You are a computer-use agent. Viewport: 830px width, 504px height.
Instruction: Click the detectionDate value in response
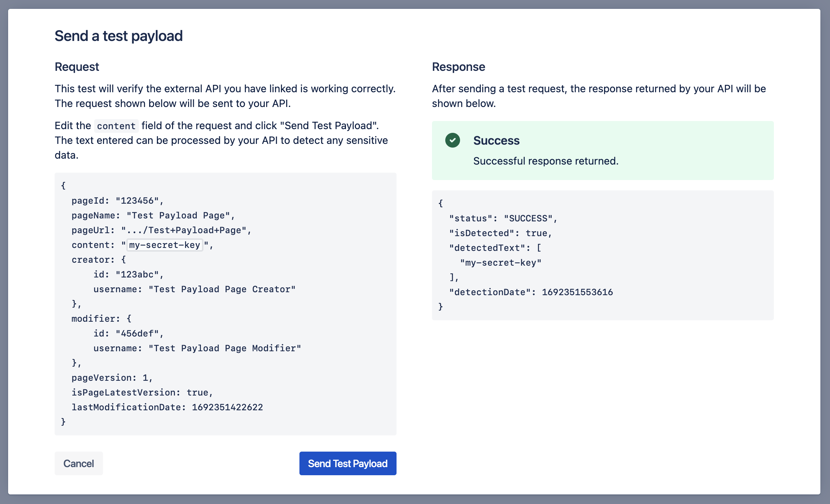click(577, 292)
